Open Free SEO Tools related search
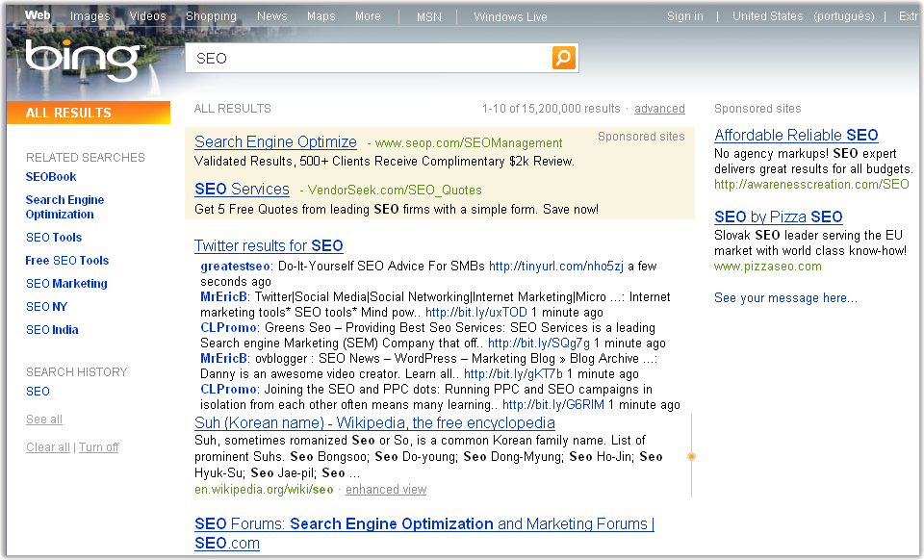 point(67,261)
